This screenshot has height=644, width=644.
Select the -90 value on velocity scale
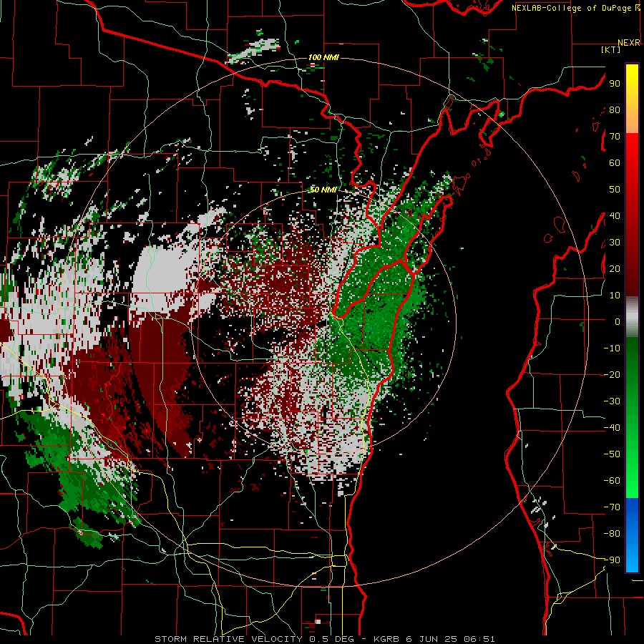(x=612, y=560)
